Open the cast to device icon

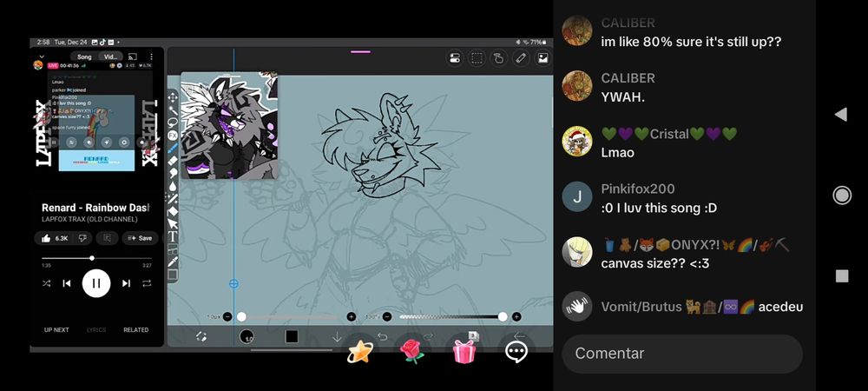coord(132,57)
